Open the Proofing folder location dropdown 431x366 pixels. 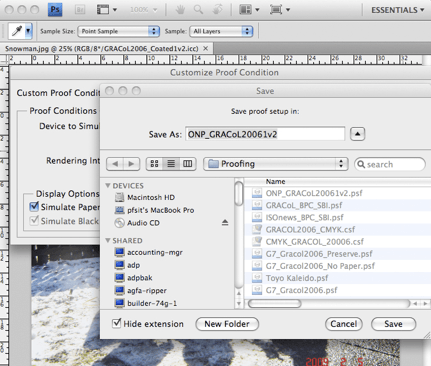pos(276,164)
